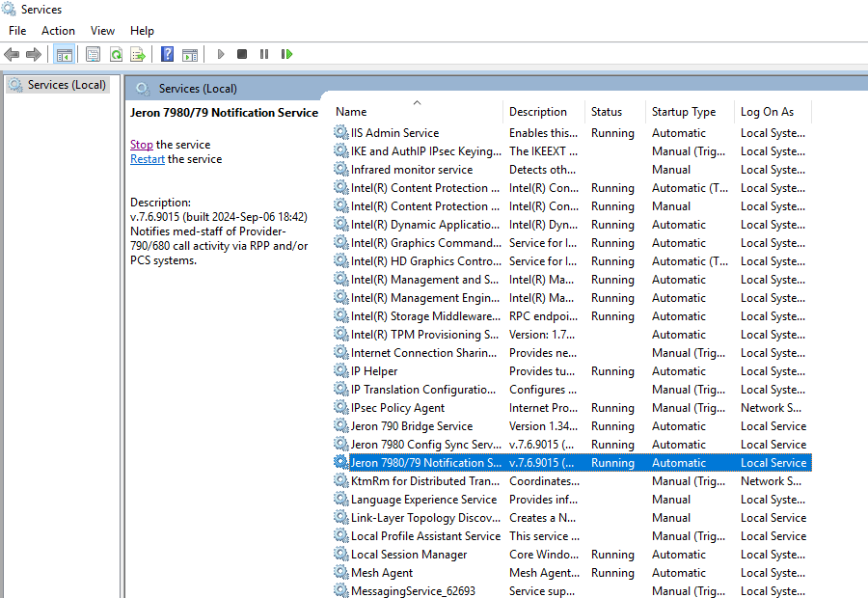Select the Intel(R) Graphics Command service name
The height and width of the screenshot is (598, 868).
tap(425, 242)
